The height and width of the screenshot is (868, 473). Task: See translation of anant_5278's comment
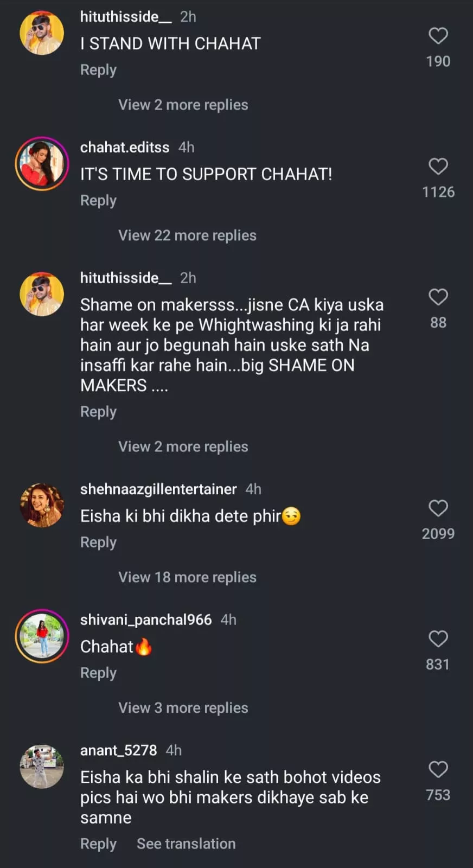[x=186, y=844]
